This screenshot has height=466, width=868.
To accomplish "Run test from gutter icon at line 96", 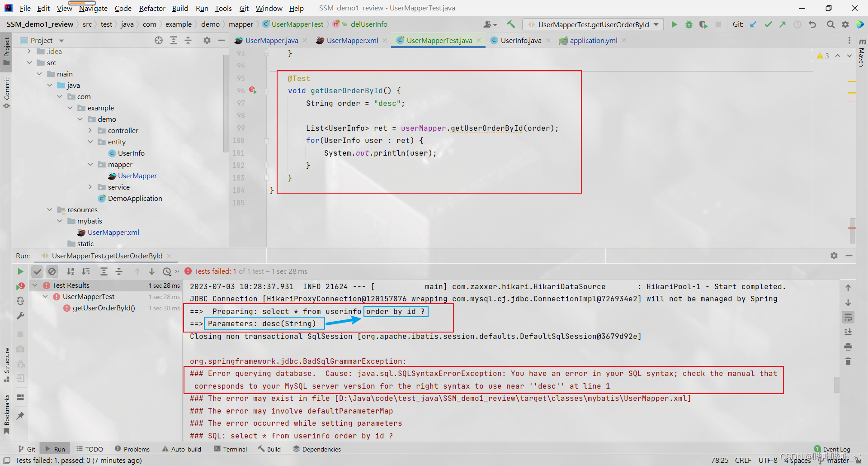I will pos(253,90).
